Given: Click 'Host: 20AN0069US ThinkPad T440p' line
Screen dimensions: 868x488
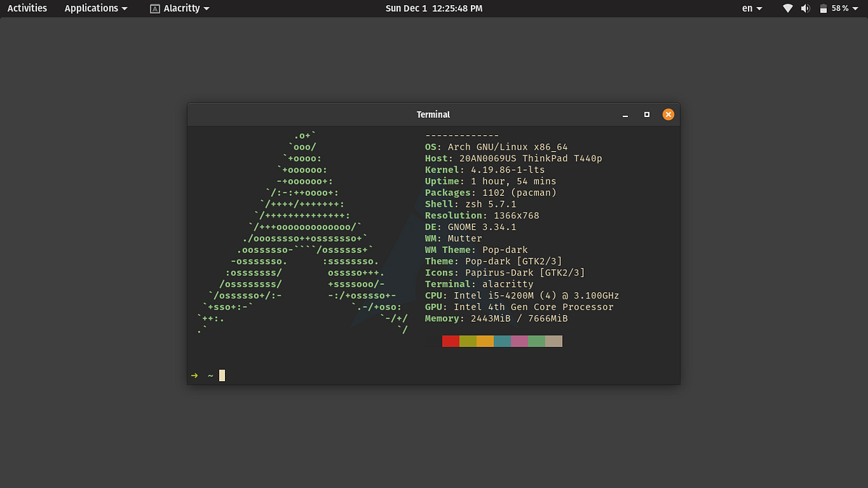Looking at the screenshot, I should tap(514, 158).
